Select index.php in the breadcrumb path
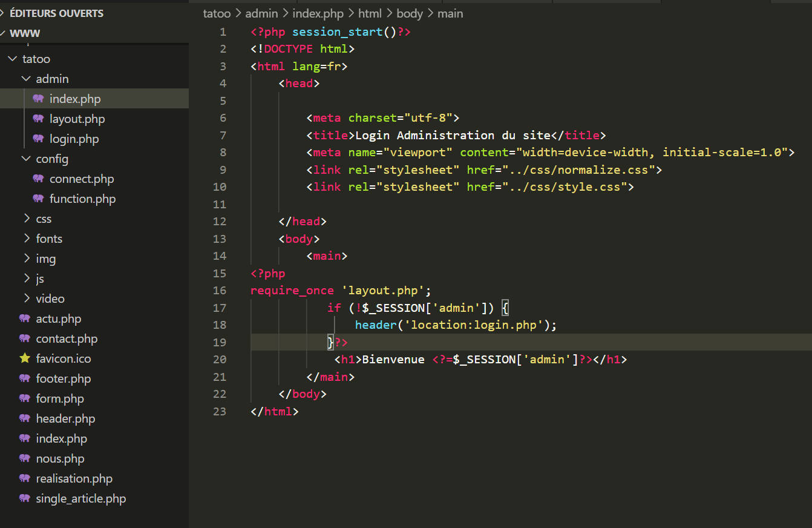This screenshot has width=812, height=528. (x=318, y=13)
